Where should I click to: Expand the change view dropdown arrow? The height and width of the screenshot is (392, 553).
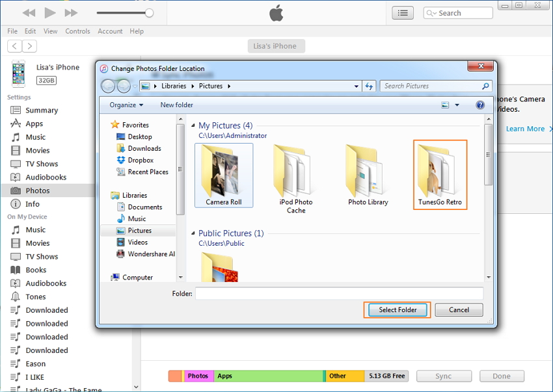(457, 105)
